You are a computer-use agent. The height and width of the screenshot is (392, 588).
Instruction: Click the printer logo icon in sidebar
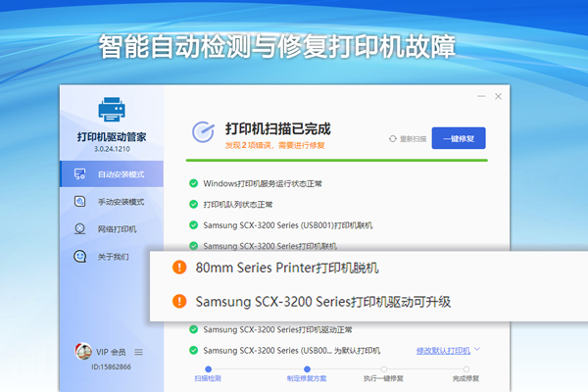pos(112,109)
